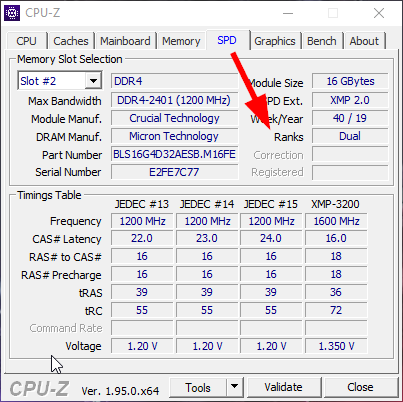Click the 22.0 CAS# Latency cell
Image resolution: width=403 pixels, height=402 pixels.
[142, 239]
